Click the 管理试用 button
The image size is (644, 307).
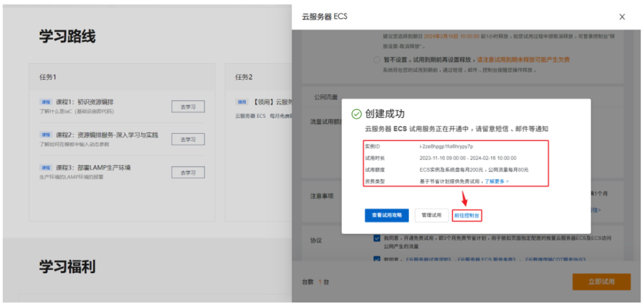431,215
